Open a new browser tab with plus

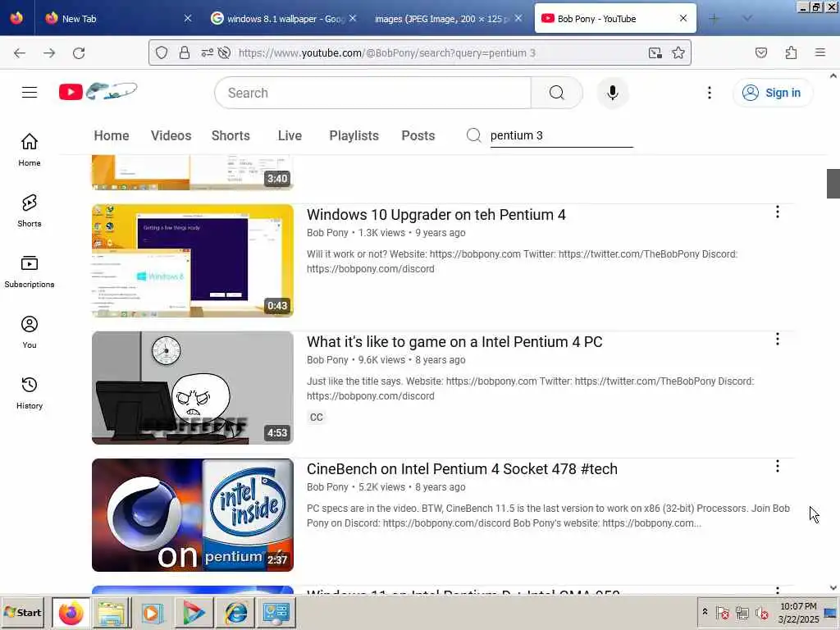pyautogui.click(x=714, y=18)
